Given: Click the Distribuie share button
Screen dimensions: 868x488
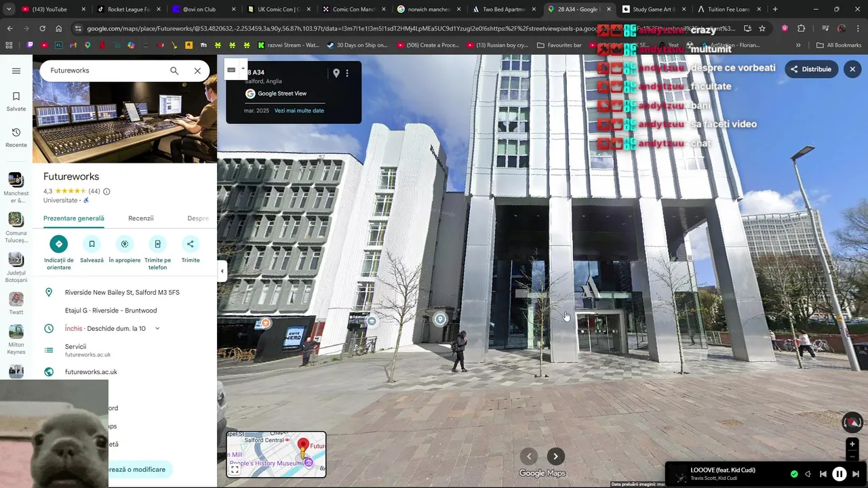Looking at the screenshot, I should coord(811,69).
